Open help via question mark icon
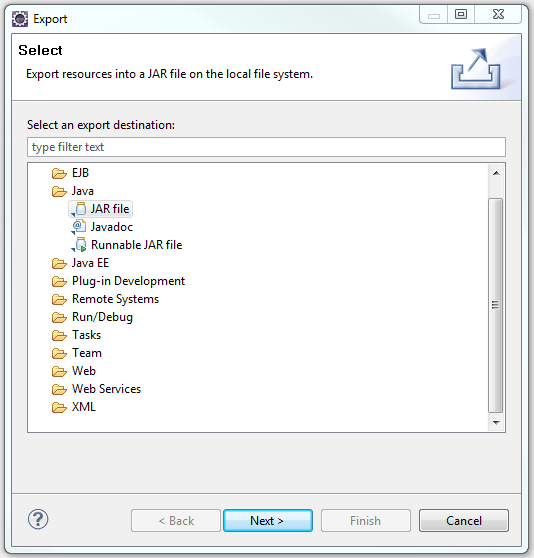 coord(38,519)
